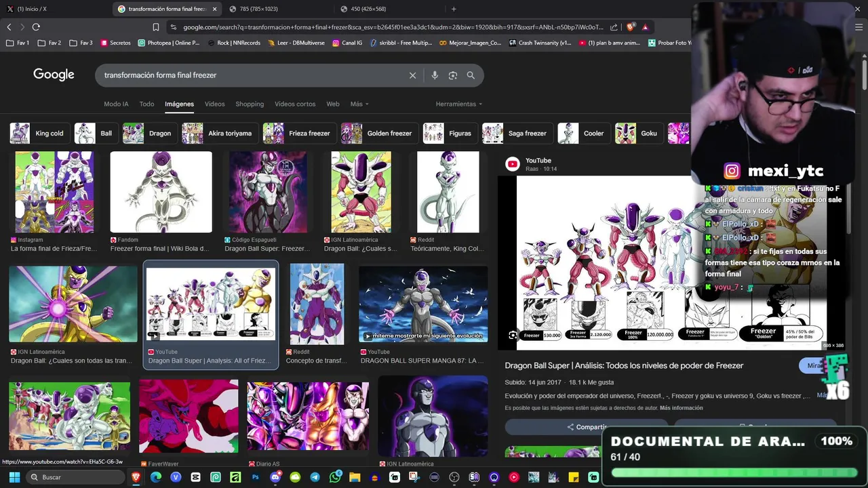Viewport: 868px width, 488px height.
Task: Select the 'Cooler' filter chip
Action: point(583,134)
